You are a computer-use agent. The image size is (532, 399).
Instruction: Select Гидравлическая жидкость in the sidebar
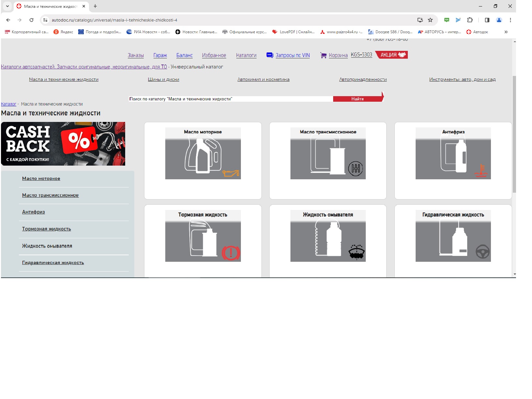coord(53,263)
